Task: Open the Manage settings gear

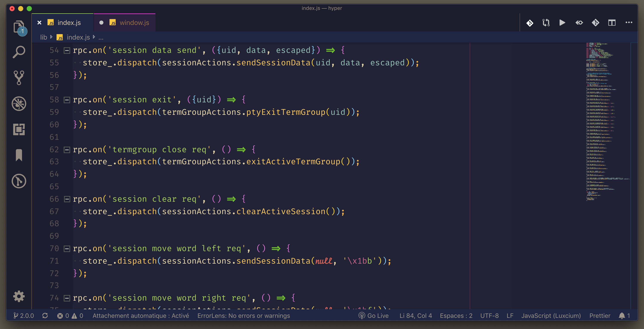Action: 19,297
